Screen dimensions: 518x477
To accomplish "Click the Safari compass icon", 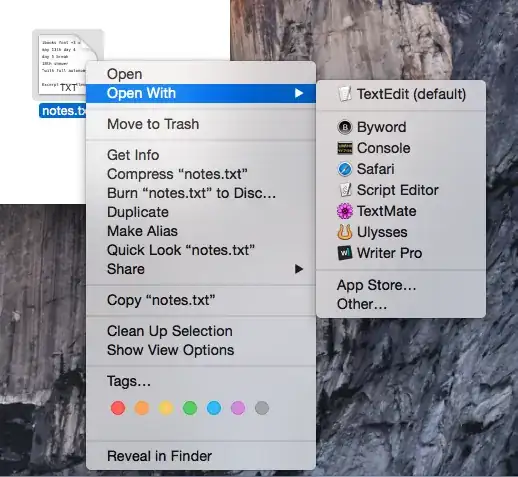I will [x=345, y=169].
